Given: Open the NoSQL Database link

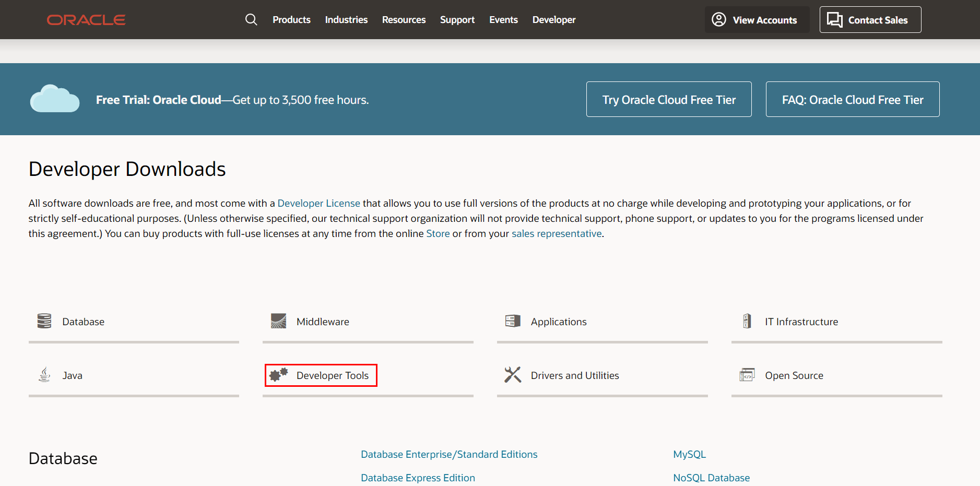Looking at the screenshot, I should 711,478.
